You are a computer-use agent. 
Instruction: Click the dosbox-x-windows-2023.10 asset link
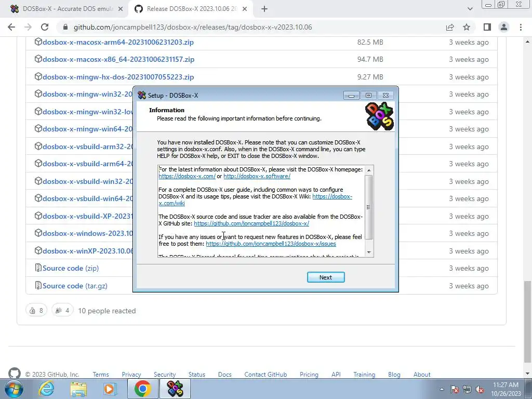click(87, 233)
